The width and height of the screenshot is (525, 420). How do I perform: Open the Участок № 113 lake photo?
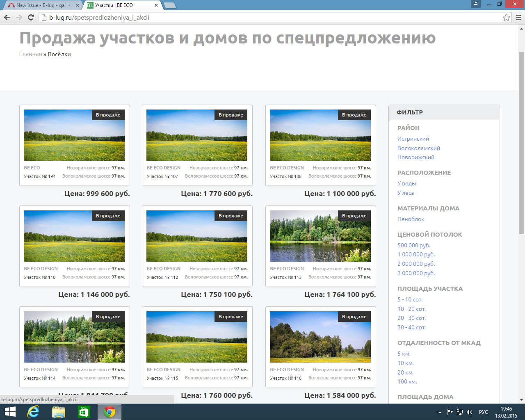320,236
